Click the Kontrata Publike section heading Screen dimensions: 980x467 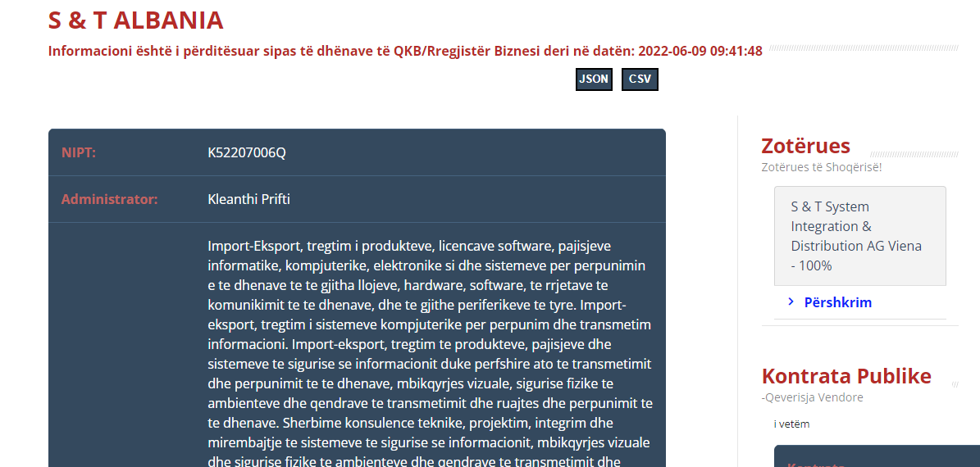click(846, 376)
